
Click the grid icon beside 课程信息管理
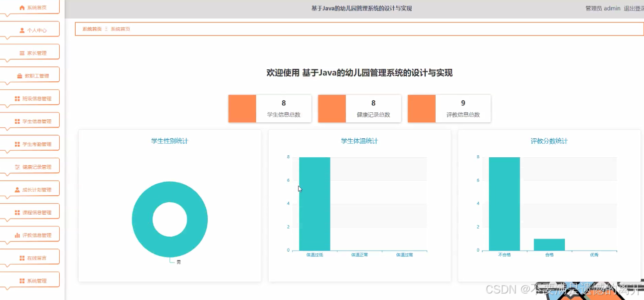17,213
